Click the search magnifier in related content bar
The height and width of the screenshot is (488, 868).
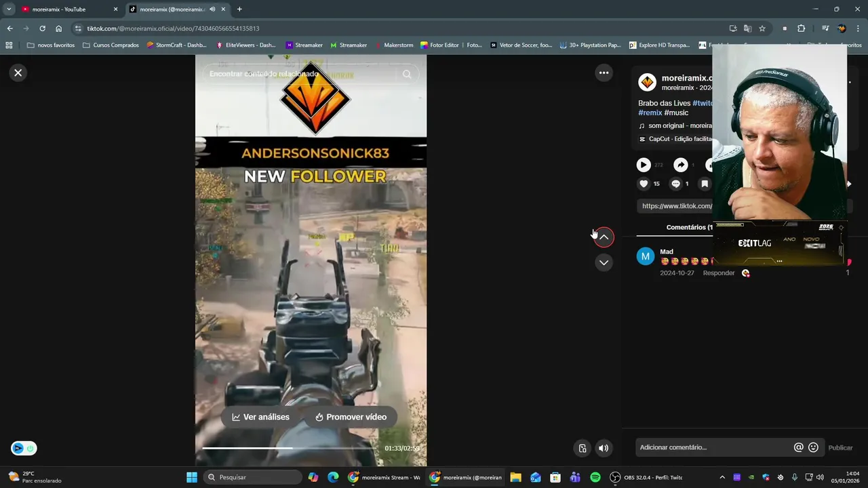click(407, 74)
